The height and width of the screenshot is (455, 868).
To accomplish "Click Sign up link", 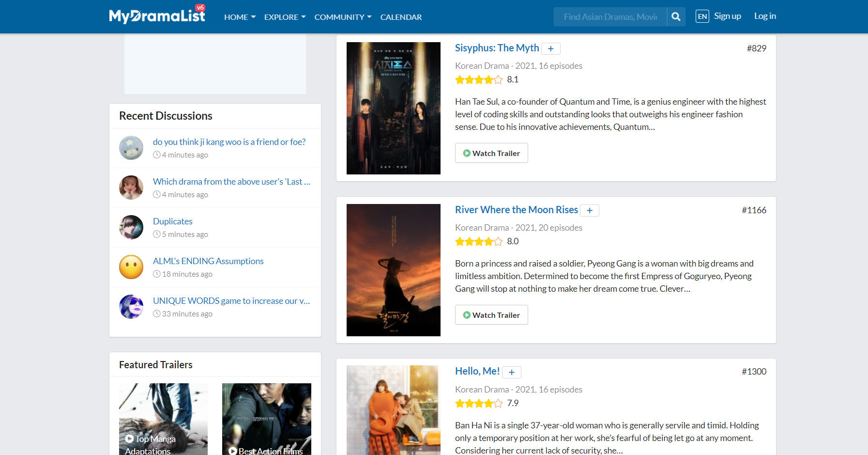I will (727, 16).
